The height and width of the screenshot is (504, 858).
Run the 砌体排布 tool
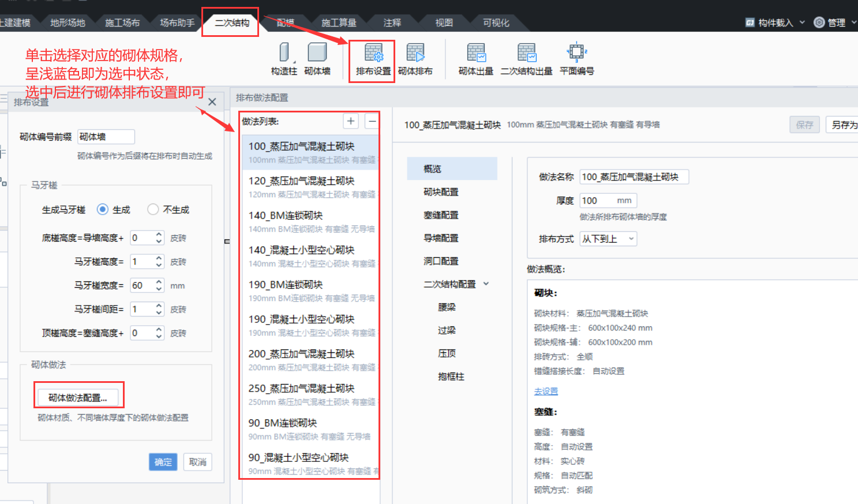click(x=415, y=60)
